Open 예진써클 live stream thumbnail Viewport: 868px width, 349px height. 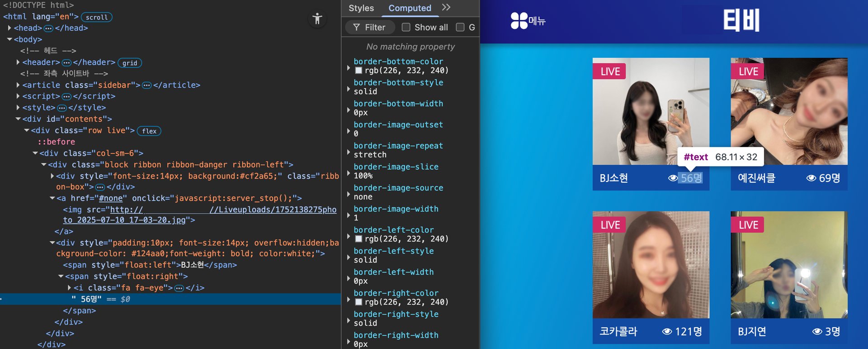789,111
